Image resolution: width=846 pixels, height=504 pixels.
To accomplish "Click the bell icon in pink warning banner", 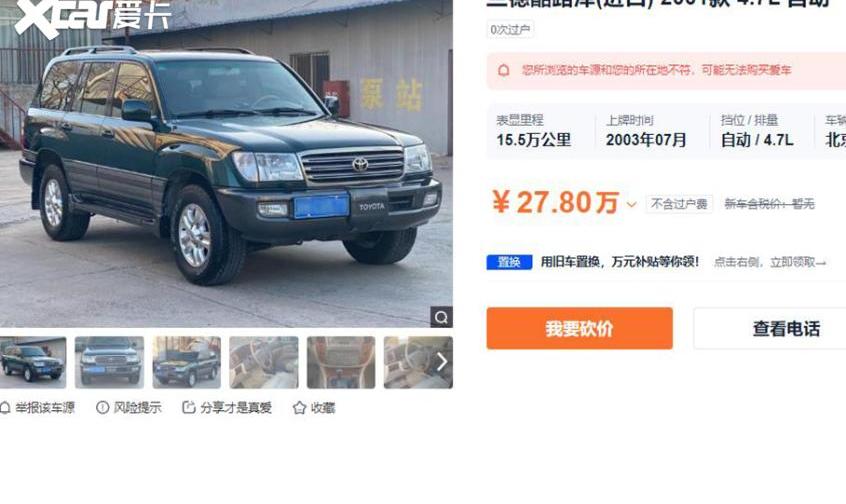I will (503, 70).
